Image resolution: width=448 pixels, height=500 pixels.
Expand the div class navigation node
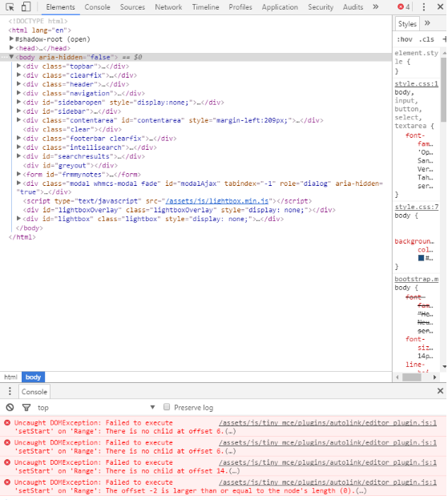18,93
